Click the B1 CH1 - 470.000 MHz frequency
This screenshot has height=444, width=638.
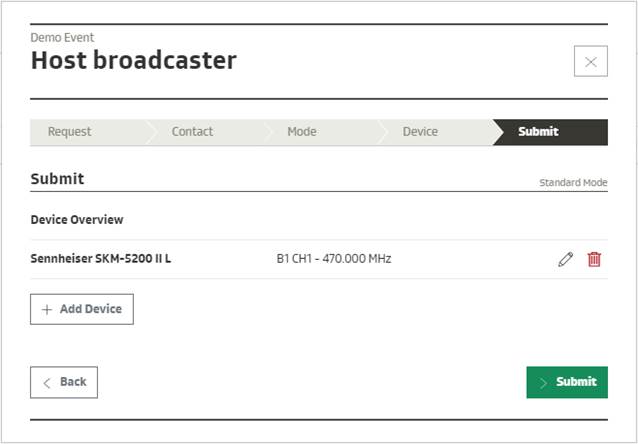tap(333, 259)
